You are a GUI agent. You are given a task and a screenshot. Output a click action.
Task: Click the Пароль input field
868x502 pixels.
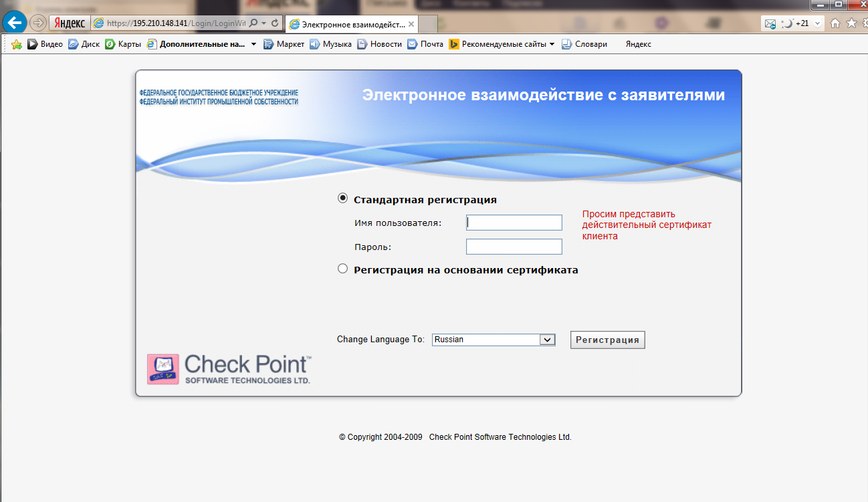(x=514, y=247)
